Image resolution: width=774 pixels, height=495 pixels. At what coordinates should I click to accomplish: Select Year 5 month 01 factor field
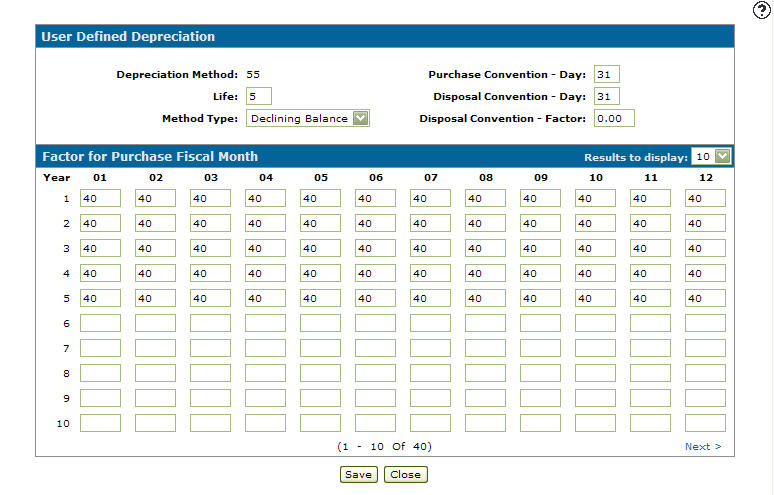[x=100, y=298]
